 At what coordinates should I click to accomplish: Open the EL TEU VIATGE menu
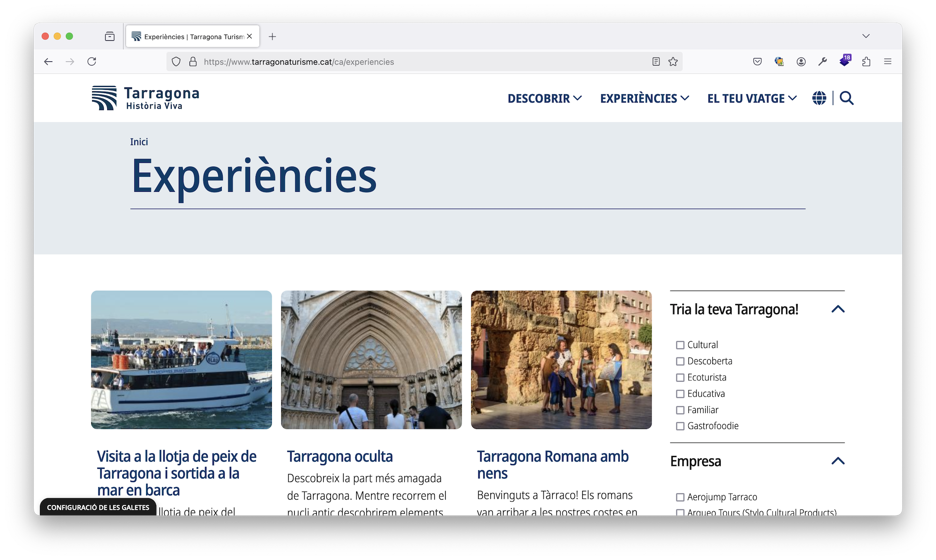pos(752,98)
